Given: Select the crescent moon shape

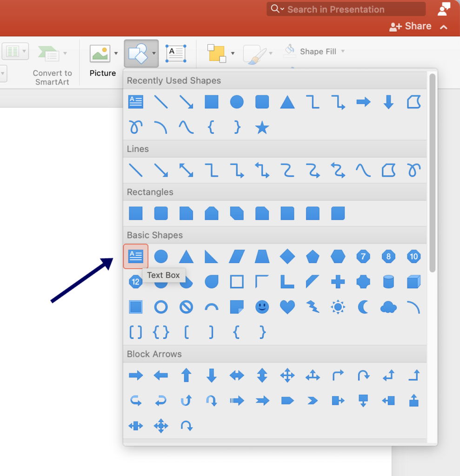Looking at the screenshot, I should tap(363, 307).
